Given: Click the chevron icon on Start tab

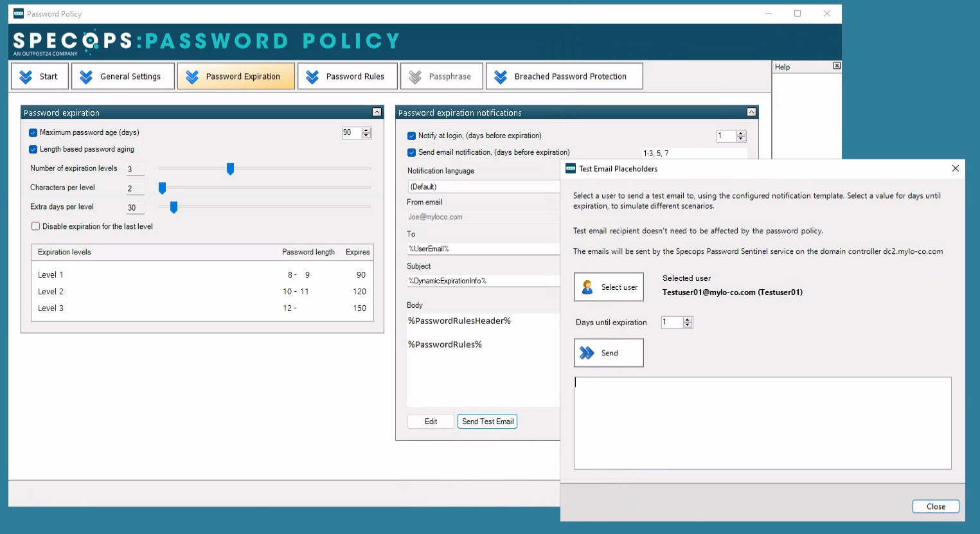Looking at the screenshot, I should pos(26,77).
